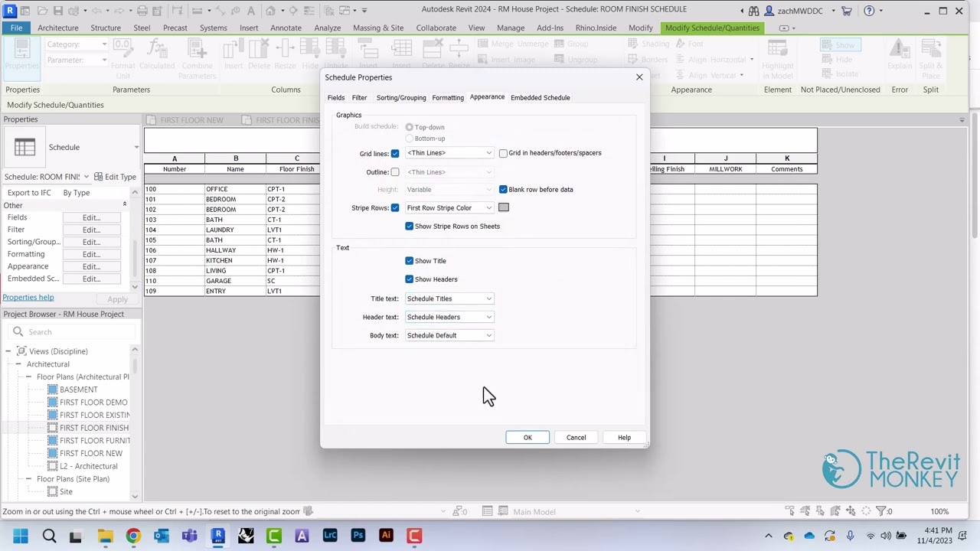The width and height of the screenshot is (980, 551).
Task: Open Google Chrome from the taskbar
Action: [133, 536]
